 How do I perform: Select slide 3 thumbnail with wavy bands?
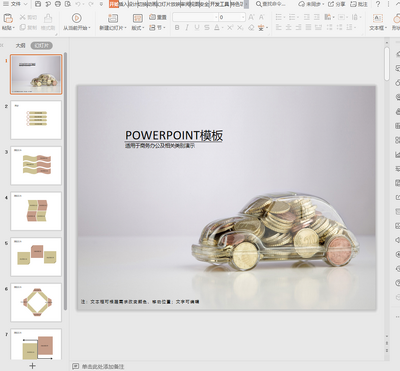point(36,166)
